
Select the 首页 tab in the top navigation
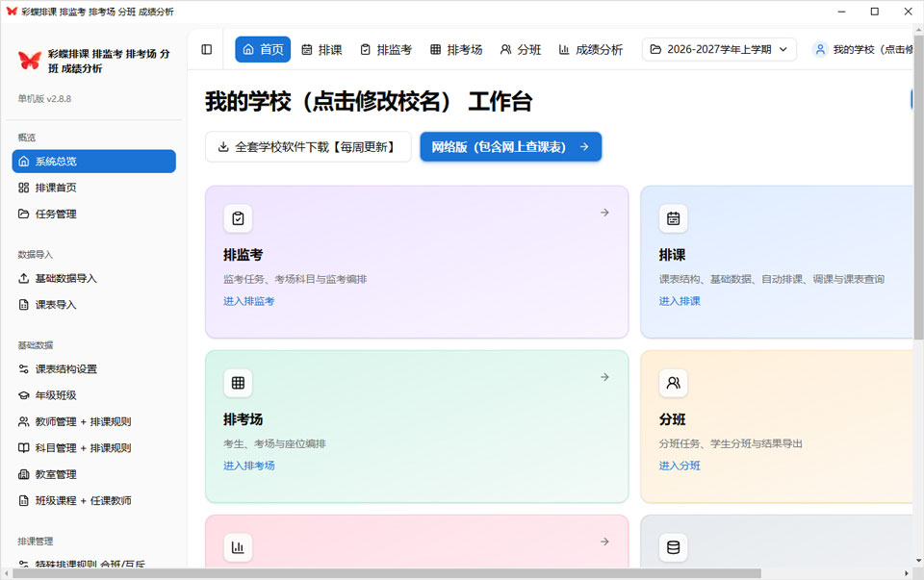point(263,49)
